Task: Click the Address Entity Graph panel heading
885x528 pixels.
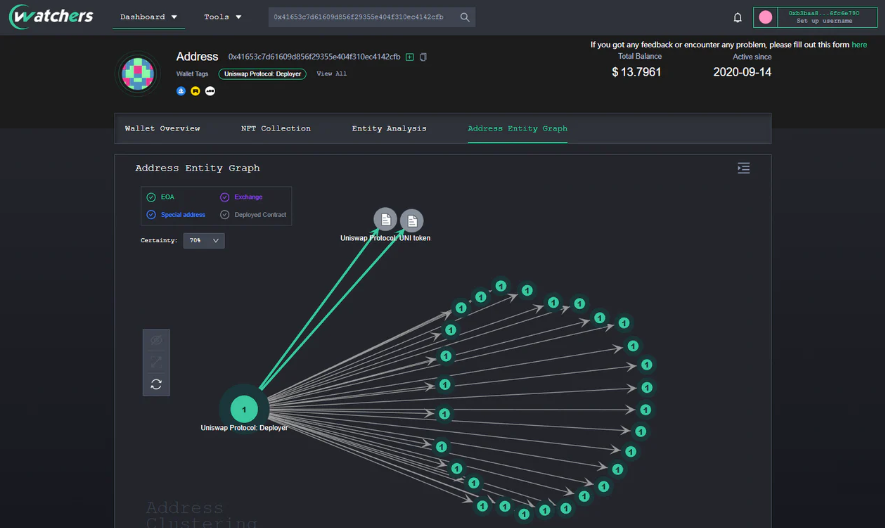Action: pos(198,168)
